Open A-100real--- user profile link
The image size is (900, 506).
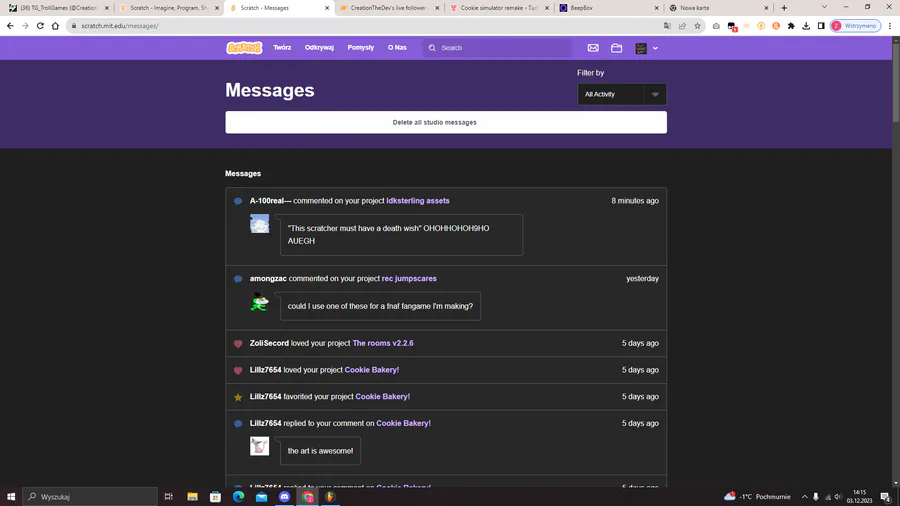pyautogui.click(x=270, y=201)
